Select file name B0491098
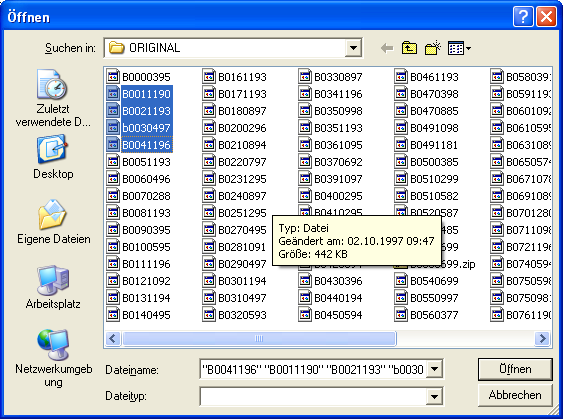 (x=434, y=127)
